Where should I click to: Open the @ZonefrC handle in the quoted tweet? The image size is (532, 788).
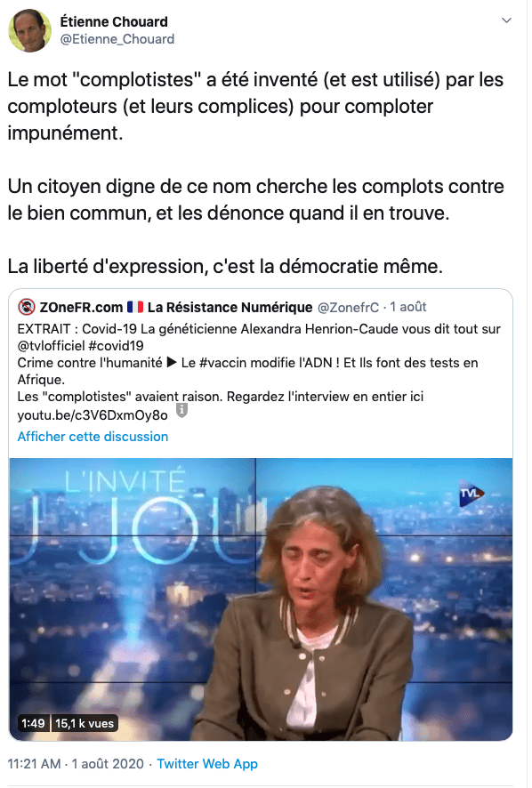coord(348,307)
